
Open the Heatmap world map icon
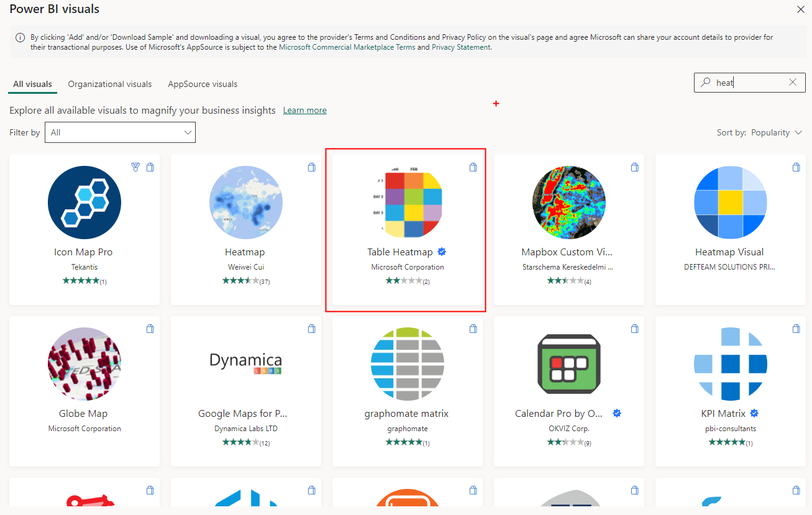(x=246, y=203)
